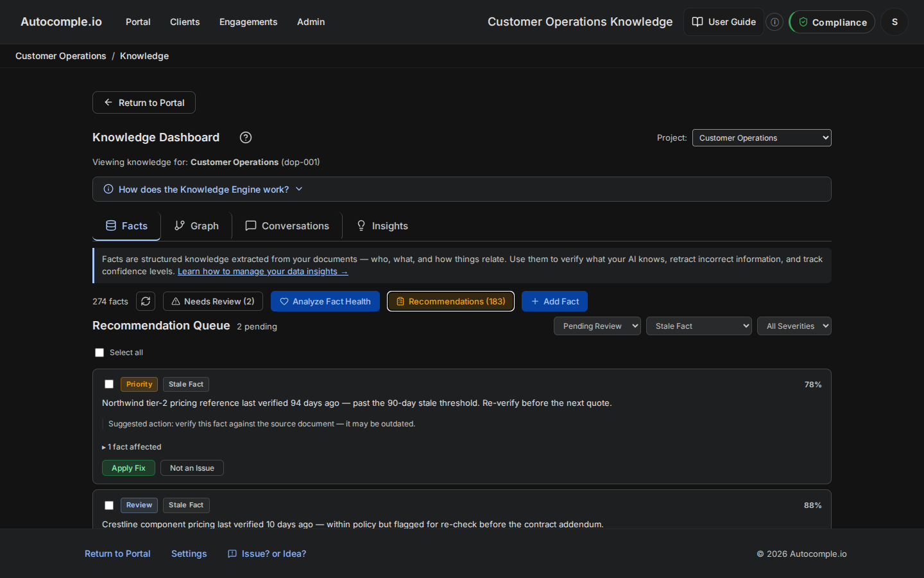Open the Stale Fact type filter

click(699, 326)
